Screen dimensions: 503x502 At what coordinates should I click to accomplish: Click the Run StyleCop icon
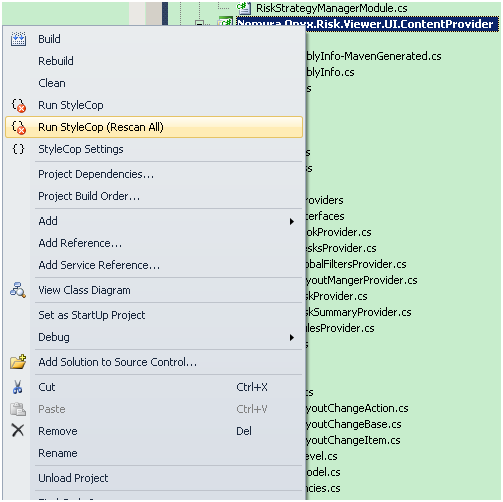click(19, 105)
